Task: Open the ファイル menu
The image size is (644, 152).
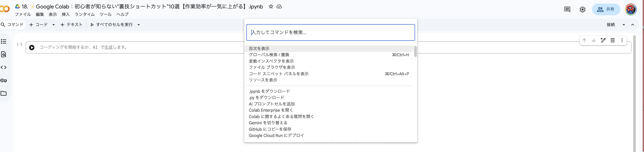Action: coord(23,14)
